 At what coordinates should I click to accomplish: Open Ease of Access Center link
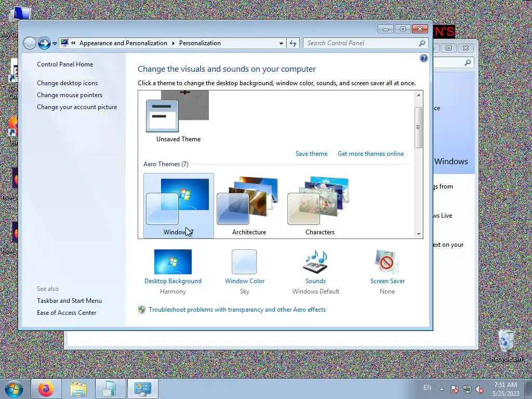tap(66, 312)
